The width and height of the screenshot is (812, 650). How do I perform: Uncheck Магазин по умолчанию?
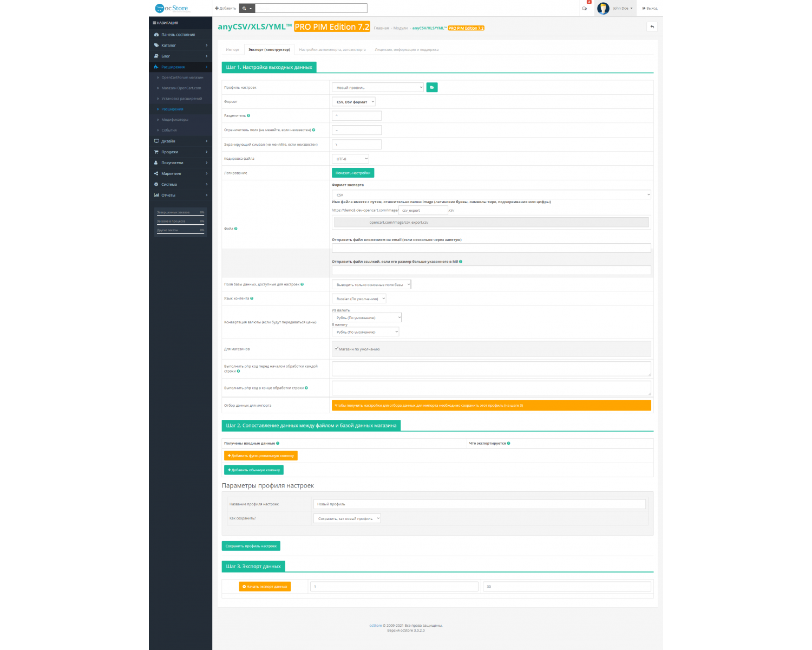337,349
